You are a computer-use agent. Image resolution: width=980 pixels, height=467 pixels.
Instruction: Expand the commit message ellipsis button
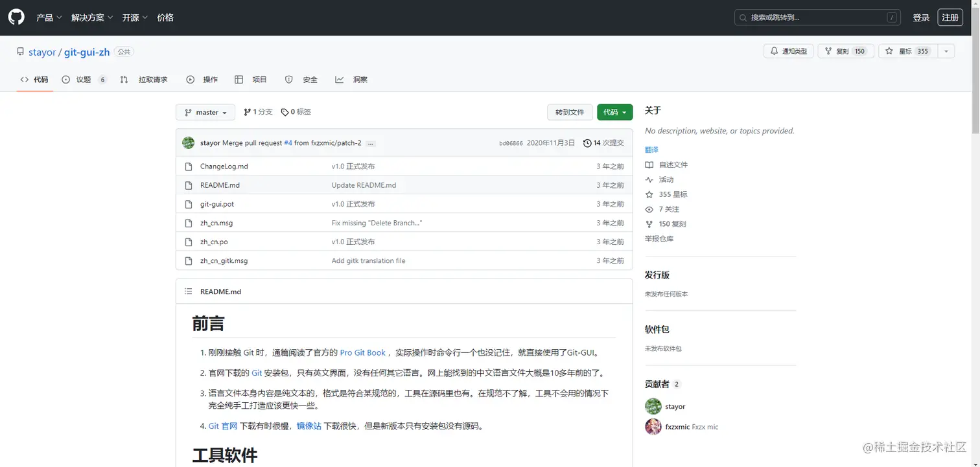[371, 143]
